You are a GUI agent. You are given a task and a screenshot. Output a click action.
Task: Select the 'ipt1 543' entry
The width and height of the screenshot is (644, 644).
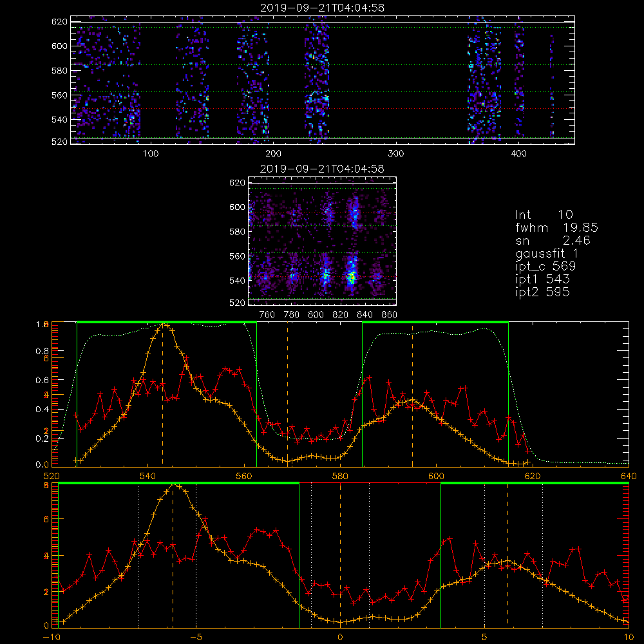tap(542, 279)
